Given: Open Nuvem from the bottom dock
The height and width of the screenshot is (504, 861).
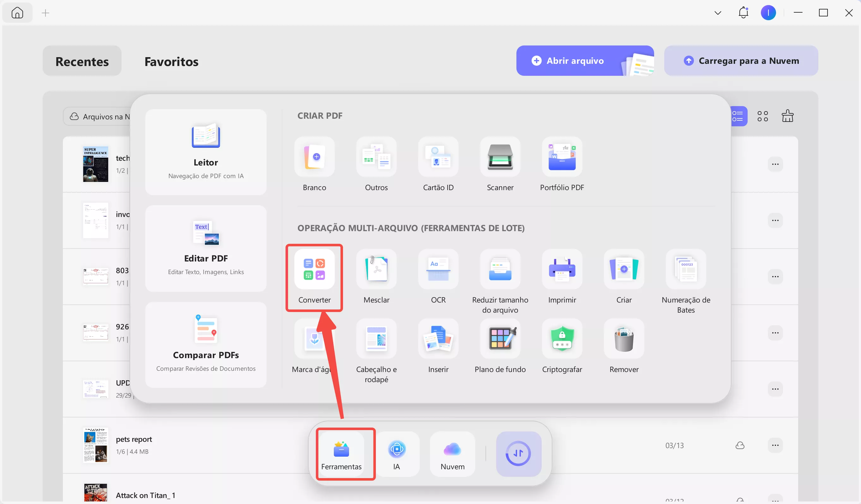Looking at the screenshot, I should pos(452,454).
